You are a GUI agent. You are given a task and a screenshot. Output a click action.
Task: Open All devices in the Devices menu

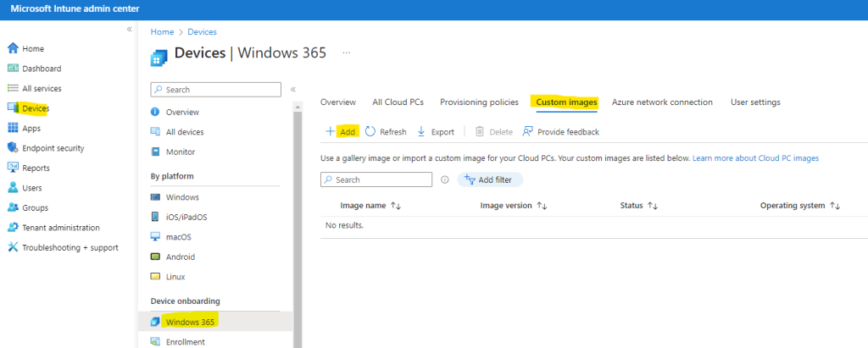coord(176,132)
